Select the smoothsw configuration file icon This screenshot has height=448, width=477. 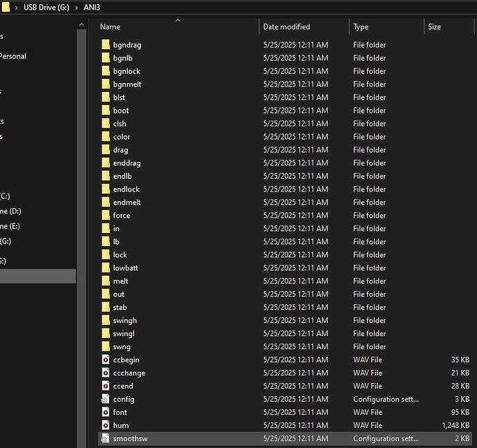point(106,439)
